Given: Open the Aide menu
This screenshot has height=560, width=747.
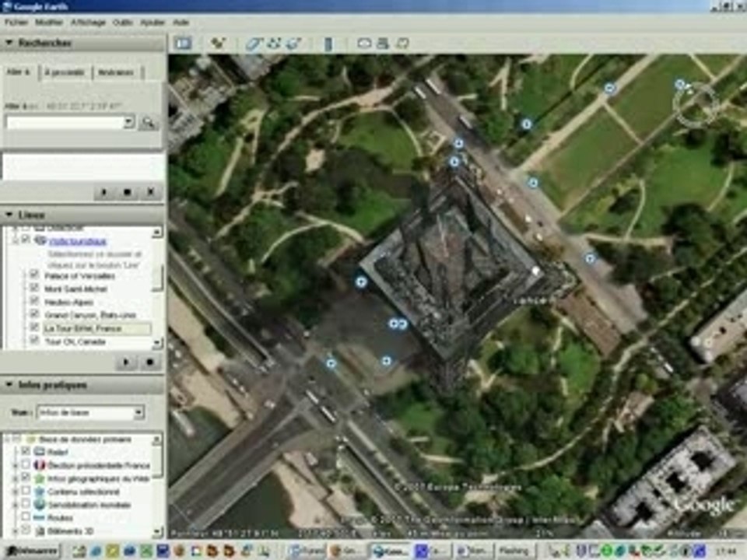Looking at the screenshot, I should [181, 23].
